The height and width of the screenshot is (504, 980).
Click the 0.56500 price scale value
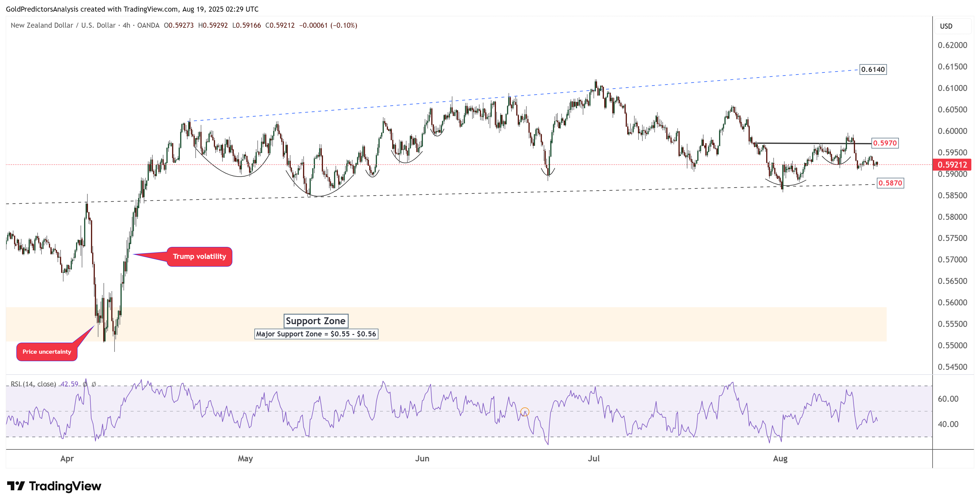952,281
